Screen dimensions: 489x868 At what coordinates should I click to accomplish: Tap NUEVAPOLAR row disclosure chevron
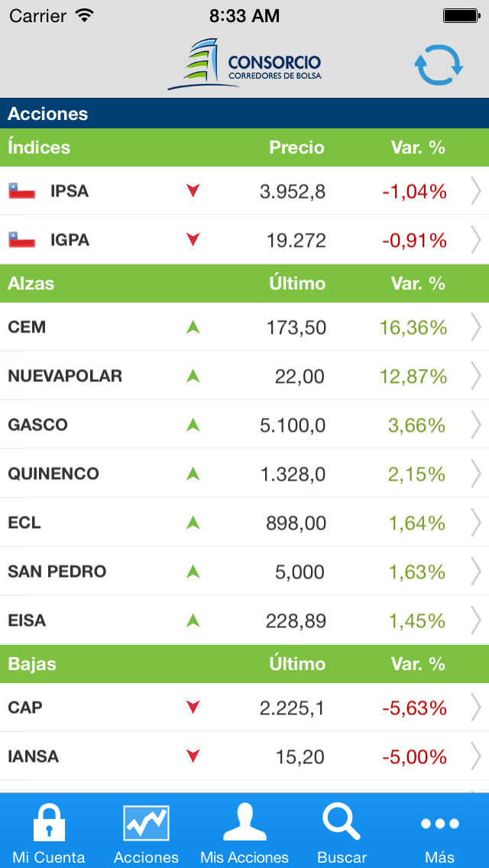point(475,376)
